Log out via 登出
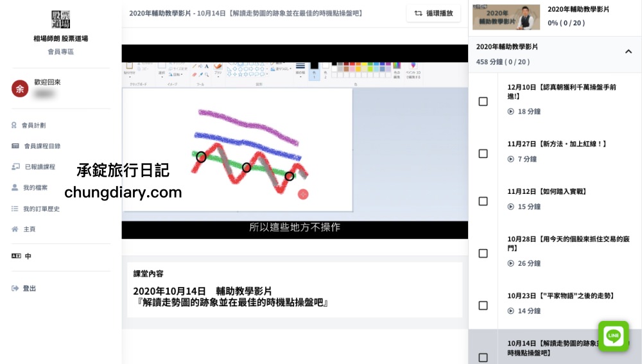Image resolution: width=642 pixels, height=364 pixels. [x=29, y=288]
